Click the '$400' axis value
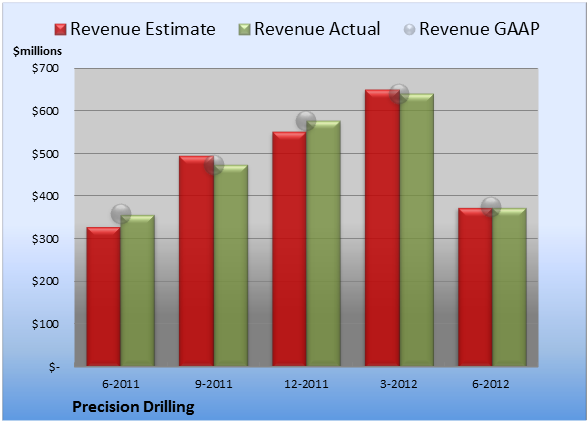 click(45, 196)
